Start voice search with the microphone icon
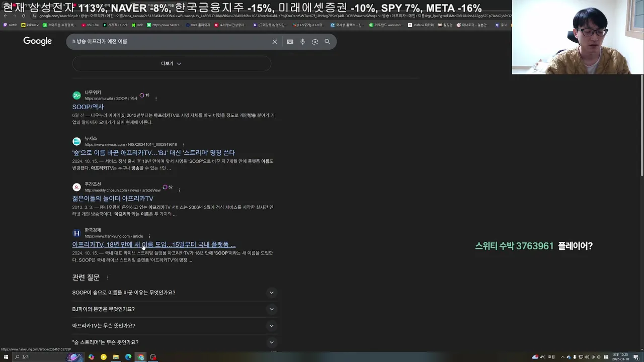 coord(302,42)
